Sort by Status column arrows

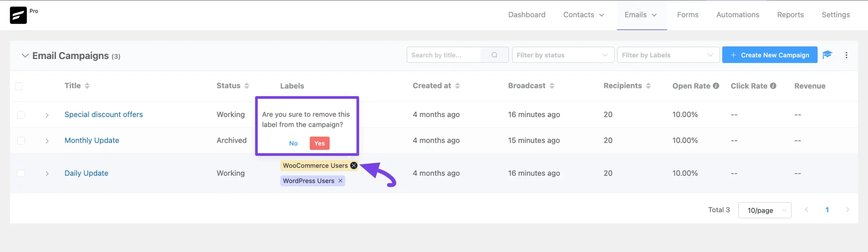pyautogui.click(x=247, y=86)
